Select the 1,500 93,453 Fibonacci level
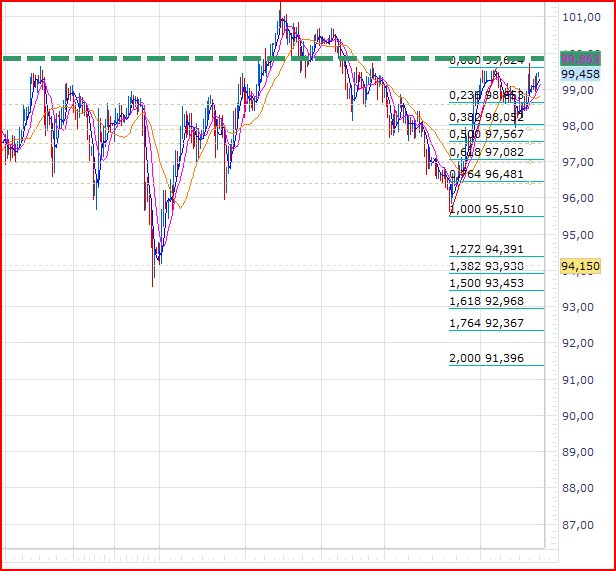 click(x=486, y=283)
